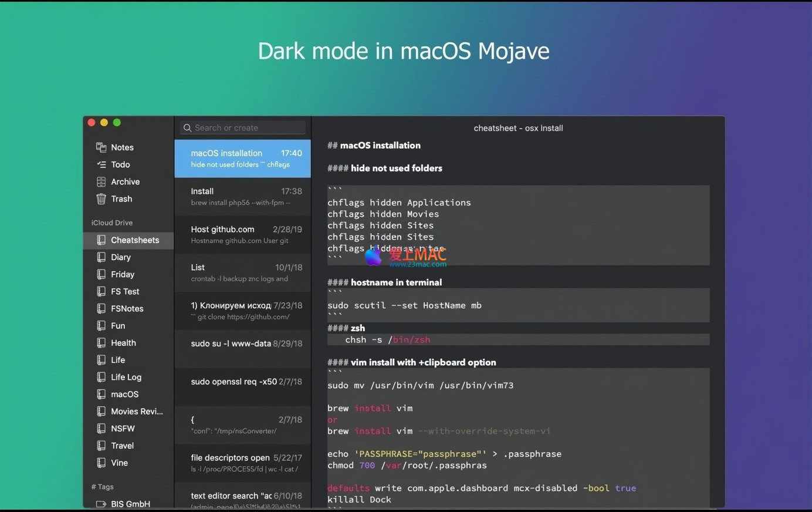This screenshot has height=512, width=812.
Task: Open the 'file descriptors open' note
Action: click(242, 463)
